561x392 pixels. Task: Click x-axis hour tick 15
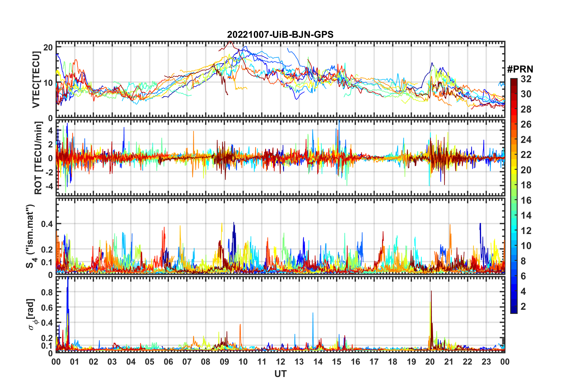tap(337, 362)
